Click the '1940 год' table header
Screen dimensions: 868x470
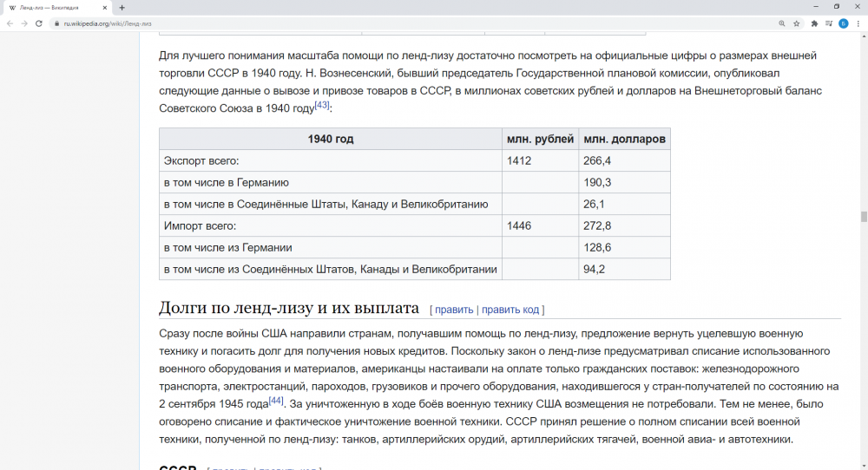click(331, 139)
